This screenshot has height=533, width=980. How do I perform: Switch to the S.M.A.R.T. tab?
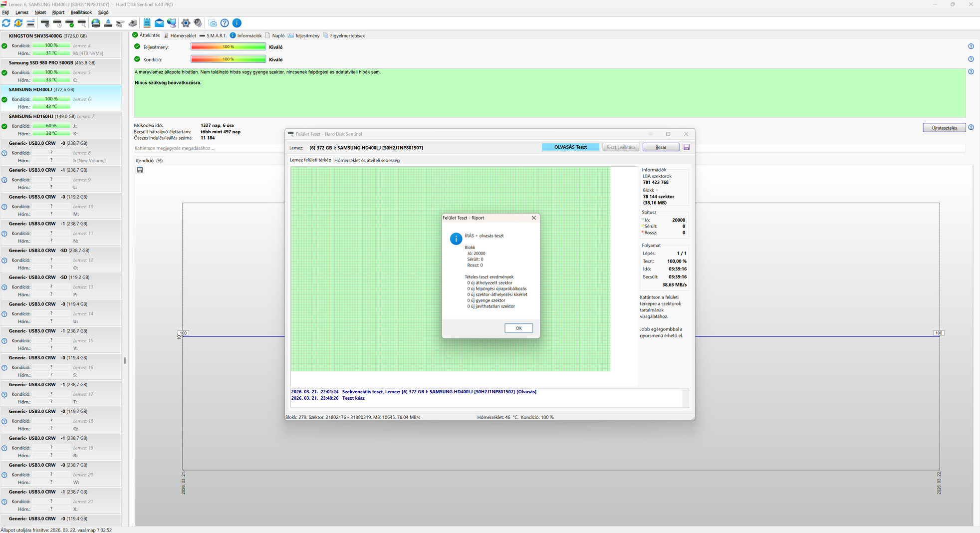(213, 35)
